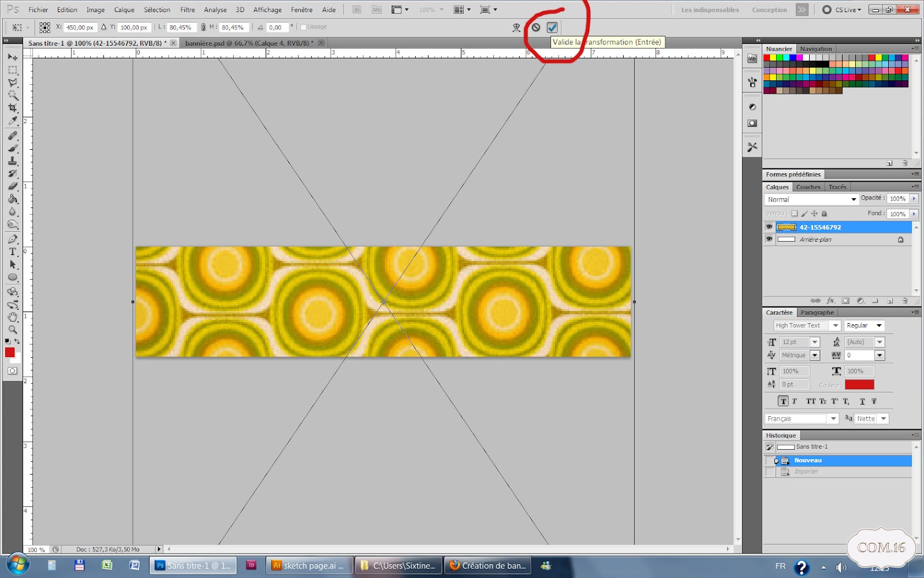Select the History Brush tool

(x=12, y=174)
